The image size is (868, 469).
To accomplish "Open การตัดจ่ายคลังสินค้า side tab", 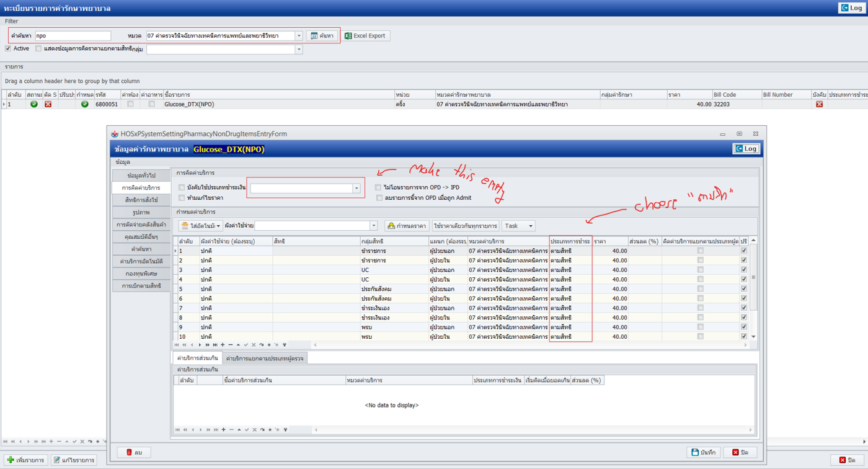I will point(141,225).
